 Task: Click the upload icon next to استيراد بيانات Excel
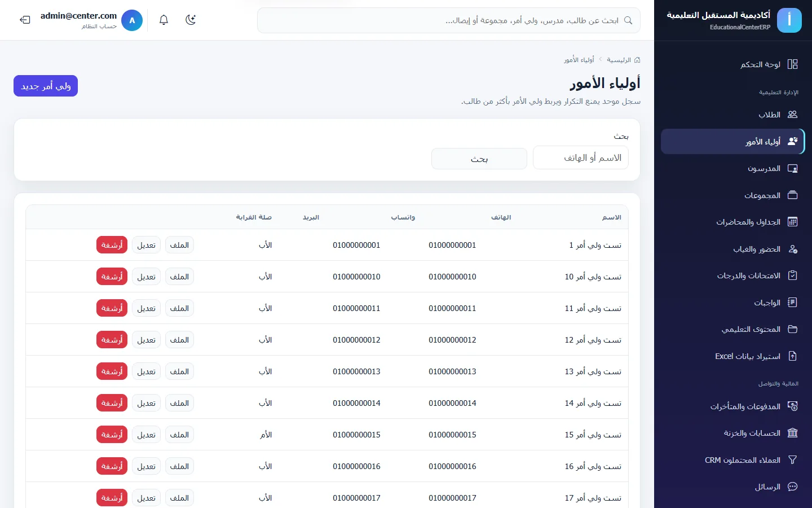pos(792,356)
